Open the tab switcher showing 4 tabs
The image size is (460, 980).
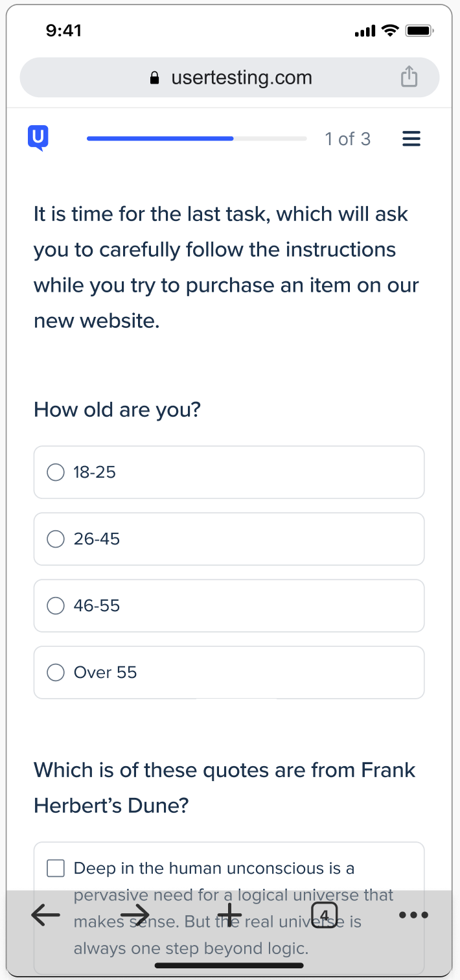pos(325,915)
